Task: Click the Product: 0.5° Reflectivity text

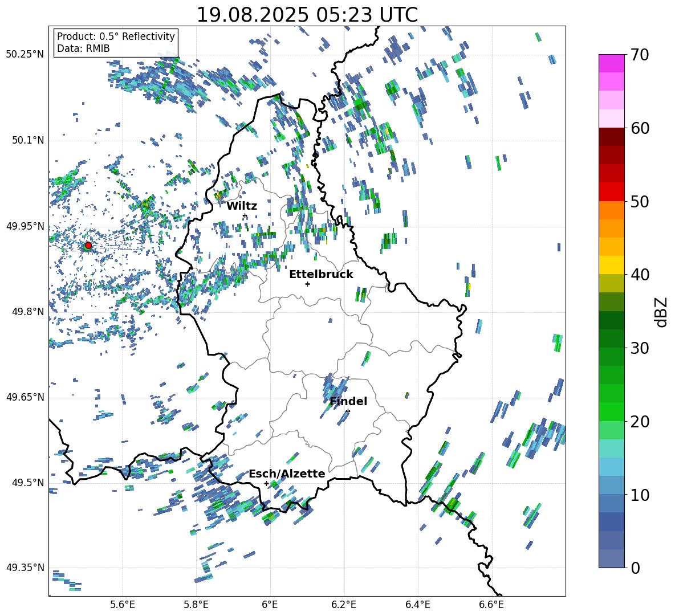Action: [116, 36]
